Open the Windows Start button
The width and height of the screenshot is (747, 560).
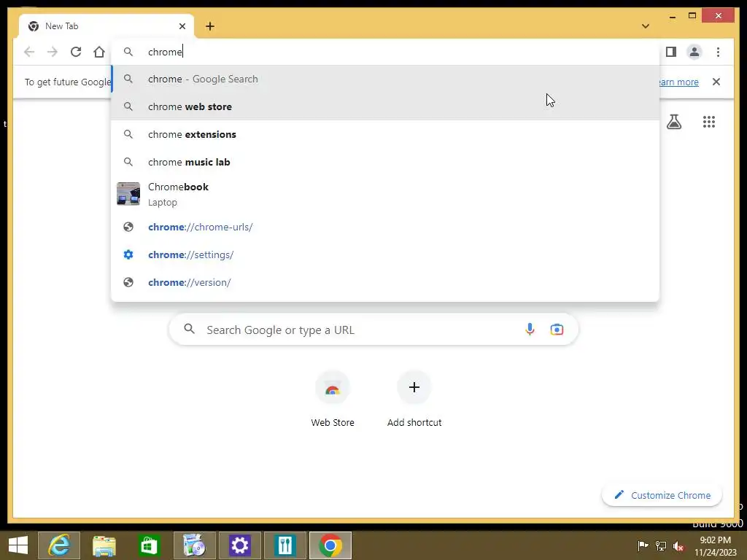(18, 545)
